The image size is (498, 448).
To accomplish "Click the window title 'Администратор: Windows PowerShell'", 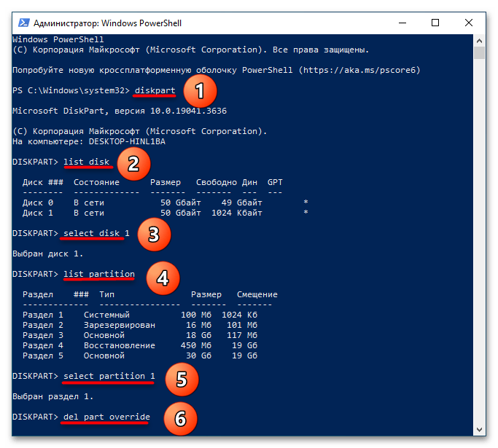I will click(108, 23).
